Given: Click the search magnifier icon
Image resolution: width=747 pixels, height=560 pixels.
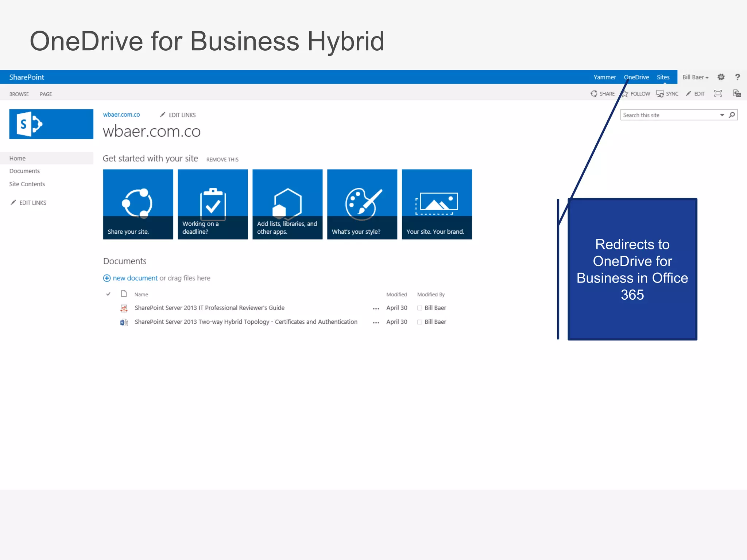Looking at the screenshot, I should point(732,115).
